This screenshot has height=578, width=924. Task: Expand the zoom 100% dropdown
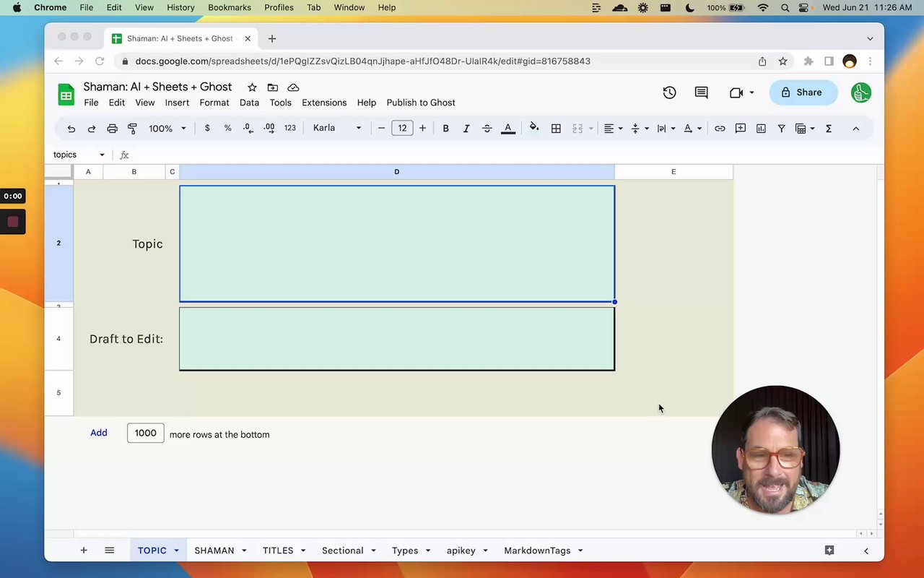tap(167, 129)
